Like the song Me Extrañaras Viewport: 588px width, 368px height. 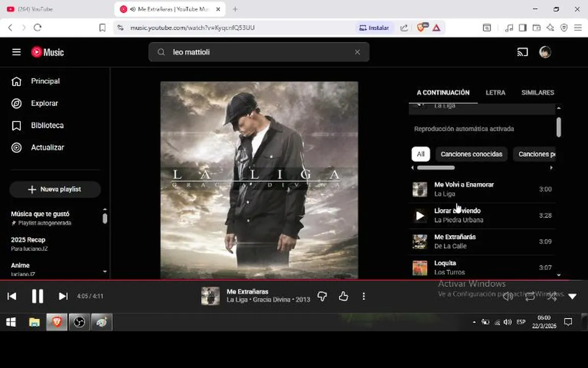click(344, 296)
